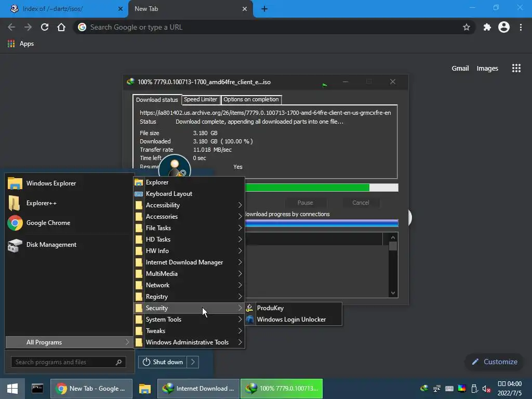Click All Programs in start menu
This screenshot has width=532, height=399.
(69, 342)
